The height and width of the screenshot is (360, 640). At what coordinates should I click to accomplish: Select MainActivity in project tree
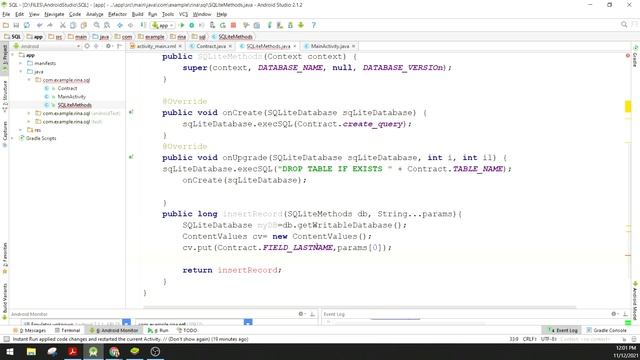point(71,97)
